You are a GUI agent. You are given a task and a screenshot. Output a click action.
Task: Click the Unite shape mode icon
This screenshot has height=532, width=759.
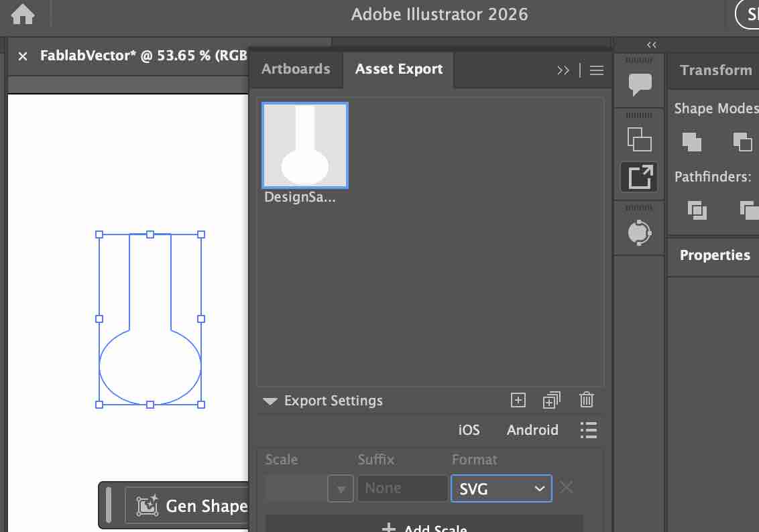pos(691,141)
